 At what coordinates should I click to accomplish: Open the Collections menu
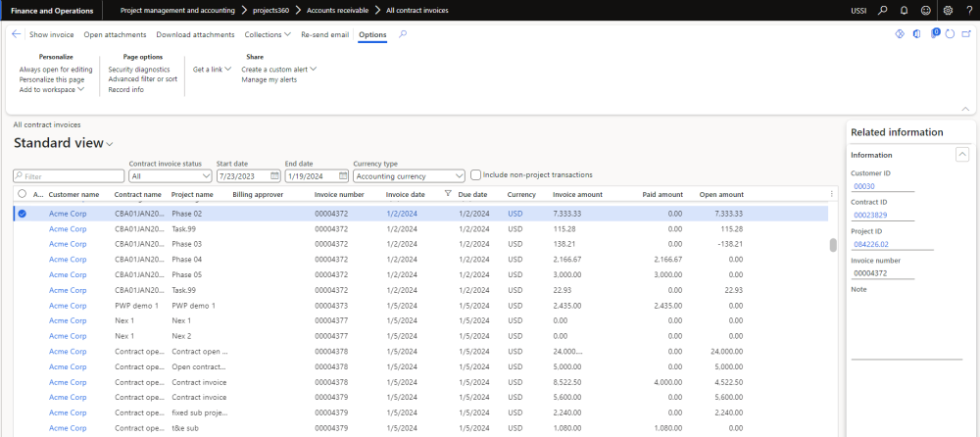268,34
